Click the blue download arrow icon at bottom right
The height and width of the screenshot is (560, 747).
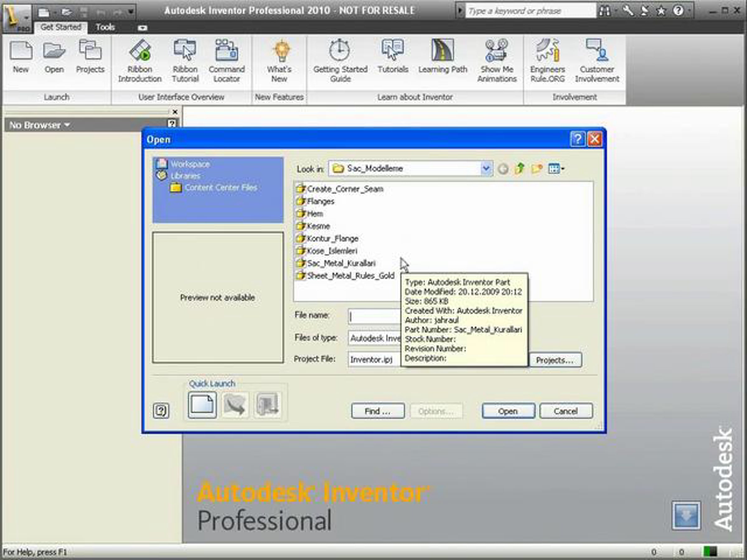(686, 516)
